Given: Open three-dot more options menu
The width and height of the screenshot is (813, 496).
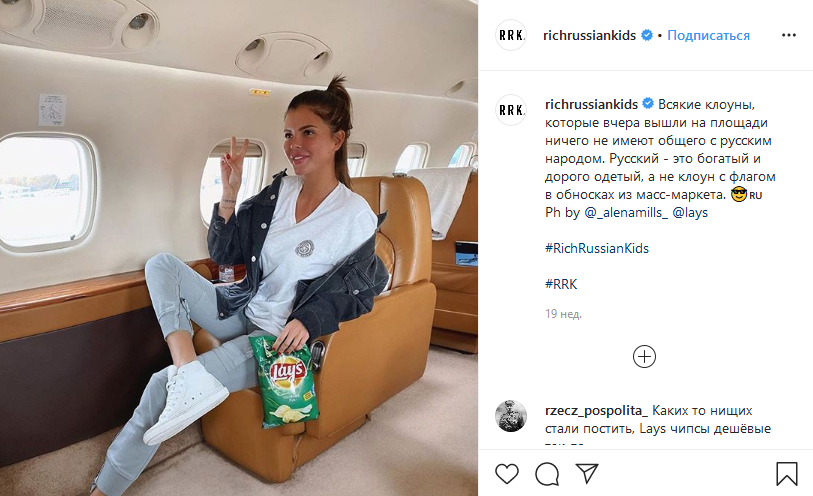Looking at the screenshot, I should point(789,35).
